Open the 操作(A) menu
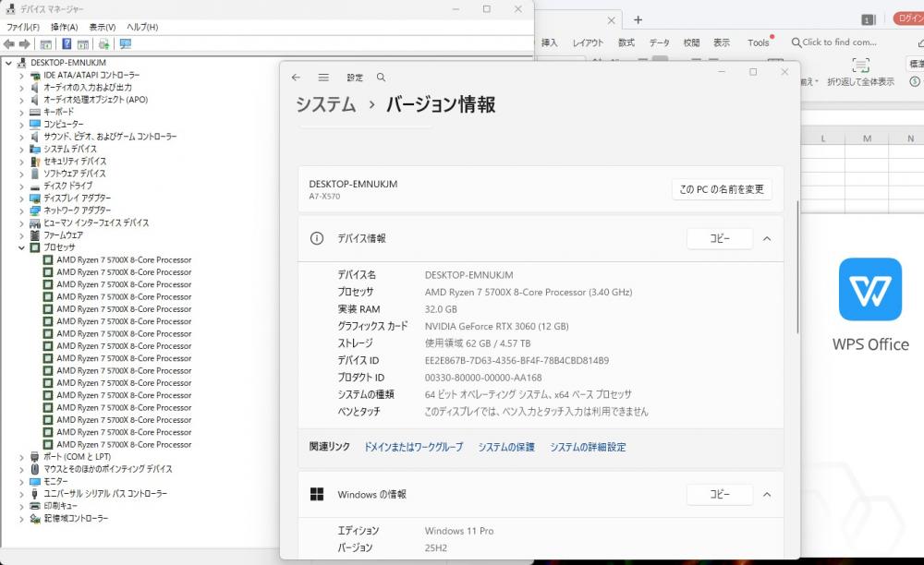The width and height of the screenshot is (924, 565). coord(65,27)
